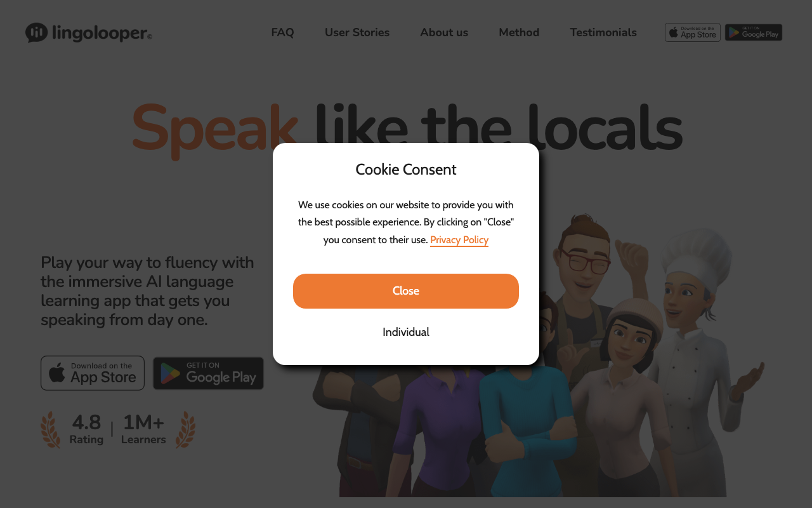Image resolution: width=812 pixels, height=508 pixels.
Task: Accept cookies with the Close button
Action: pos(406,291)
